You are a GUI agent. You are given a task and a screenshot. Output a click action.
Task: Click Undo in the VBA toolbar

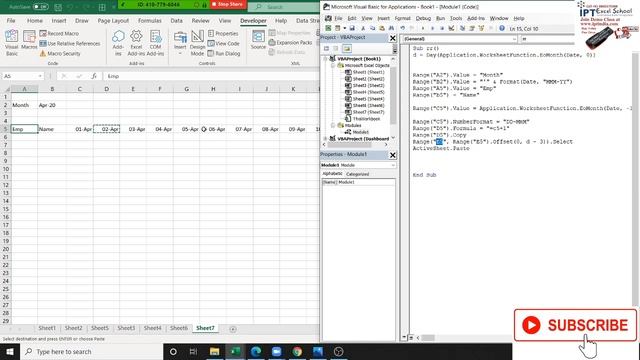(x=402, y=28)
